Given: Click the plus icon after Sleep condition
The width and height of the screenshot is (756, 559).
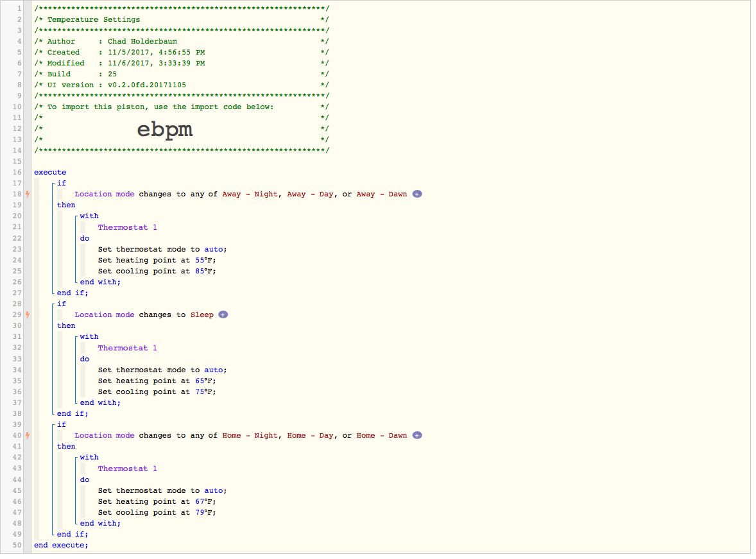Looking at the screenshot, I should coord(223,314).
